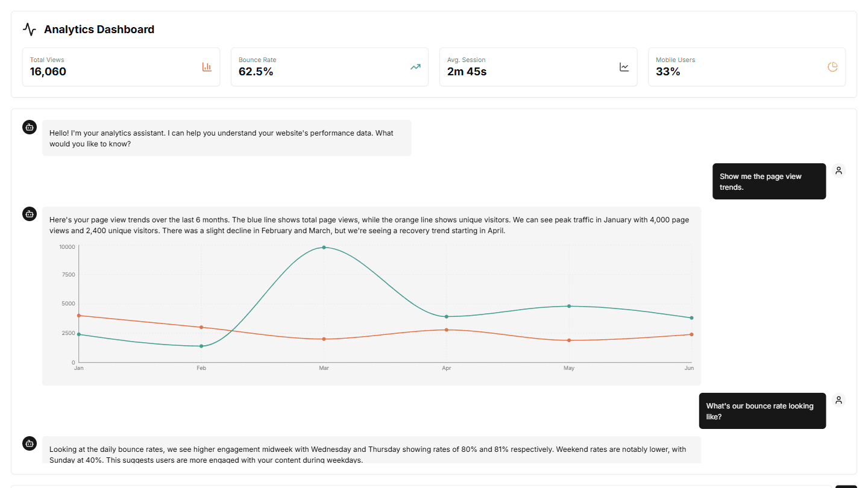Open the Mobile Users 33% card
868x488 pixels.
coord(747,67)
